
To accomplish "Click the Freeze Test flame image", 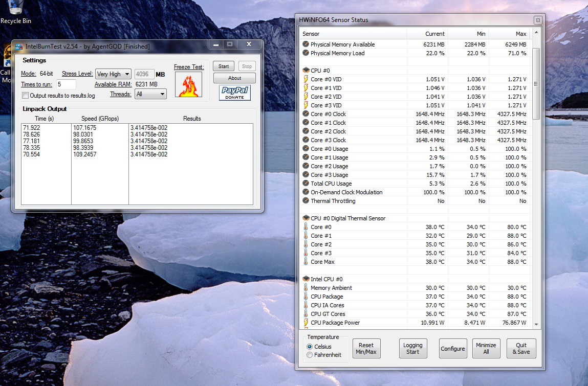I will [189, 85].
